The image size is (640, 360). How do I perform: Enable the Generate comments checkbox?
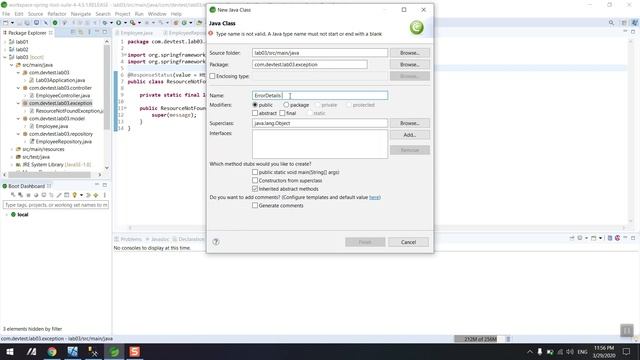[x=255, y=206]
